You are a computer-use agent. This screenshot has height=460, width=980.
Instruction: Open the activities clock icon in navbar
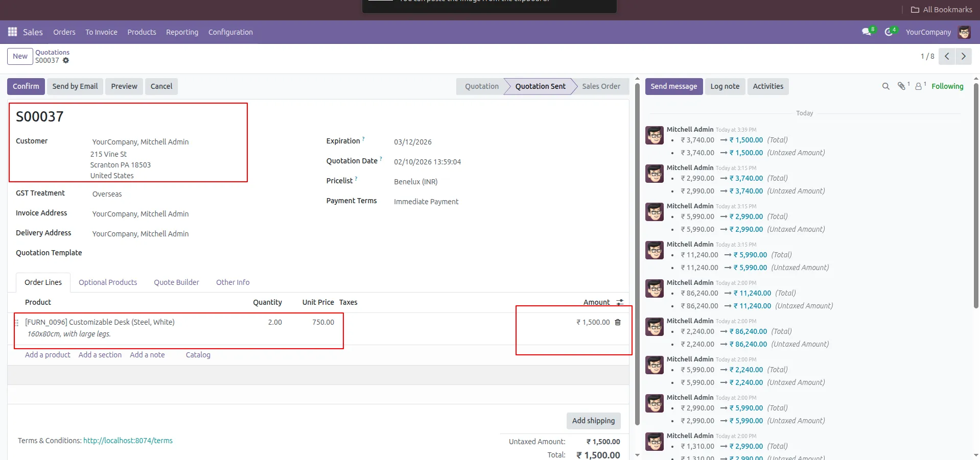[x=889, y=32]
